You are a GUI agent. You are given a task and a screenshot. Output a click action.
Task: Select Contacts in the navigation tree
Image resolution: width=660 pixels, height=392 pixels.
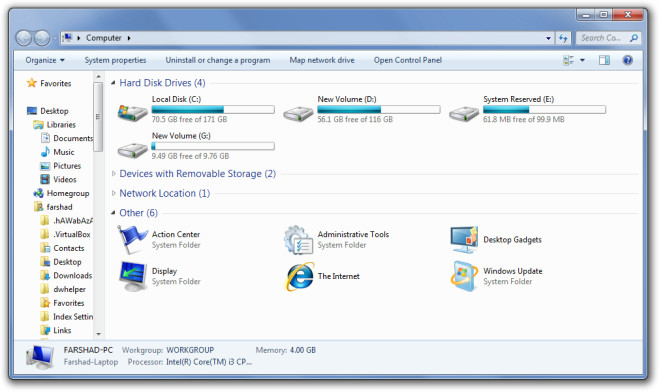(x=69, y=248)
